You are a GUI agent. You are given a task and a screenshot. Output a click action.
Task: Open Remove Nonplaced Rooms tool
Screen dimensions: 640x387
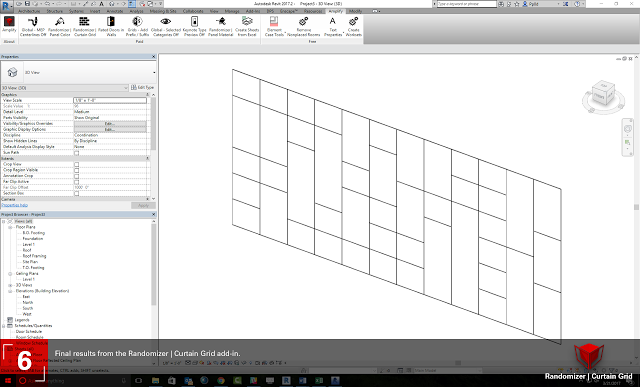303,27
